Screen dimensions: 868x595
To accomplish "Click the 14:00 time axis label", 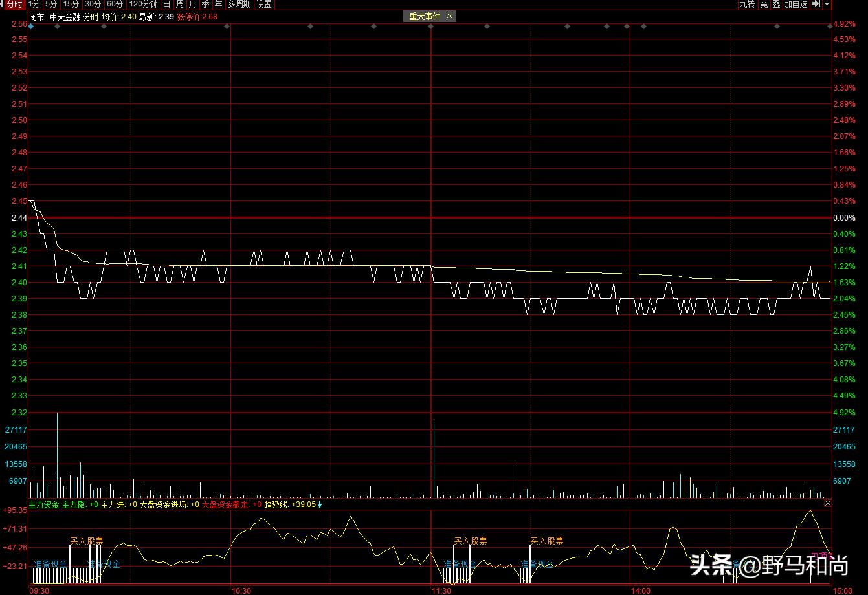I will pyautogui.click(x=641, y=590).
